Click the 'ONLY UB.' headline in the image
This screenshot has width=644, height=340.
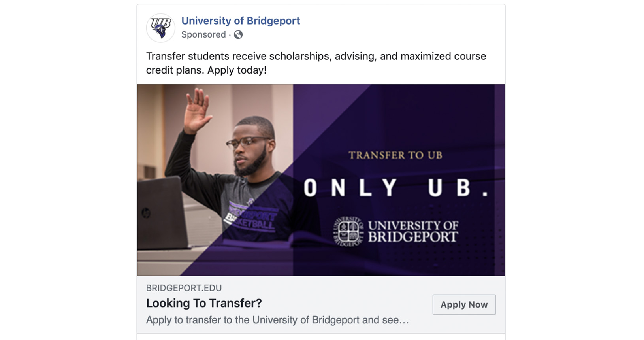395,188
